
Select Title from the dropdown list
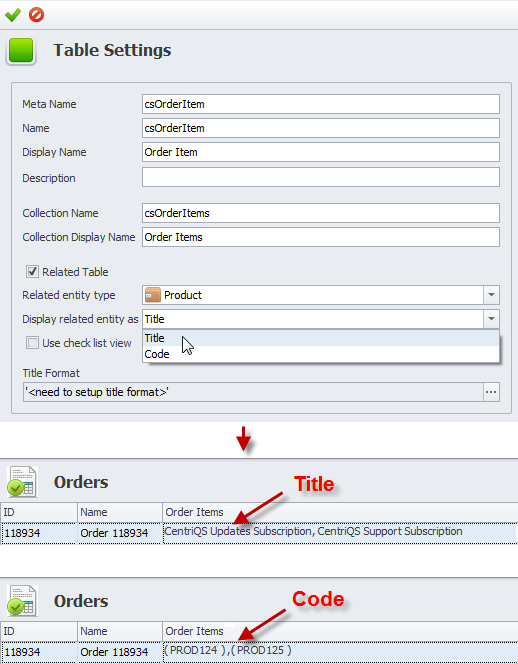tap(321, 338)
